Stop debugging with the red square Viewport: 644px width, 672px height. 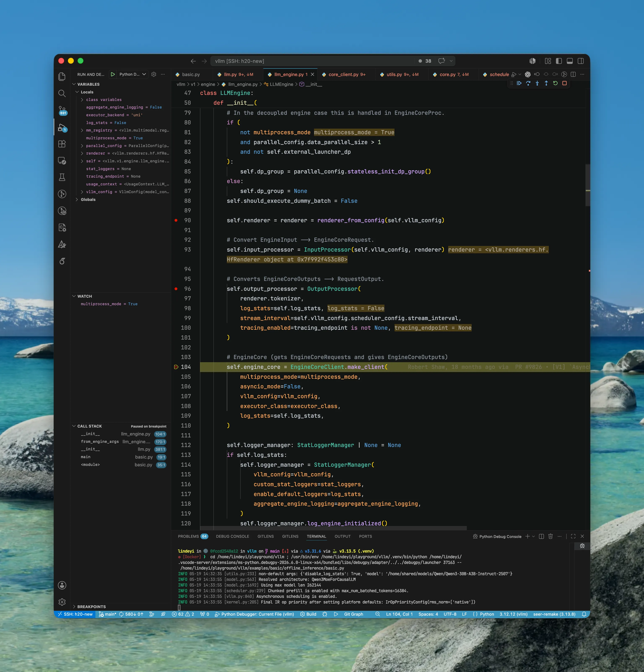pyautogui.click(x=564, y=83)
